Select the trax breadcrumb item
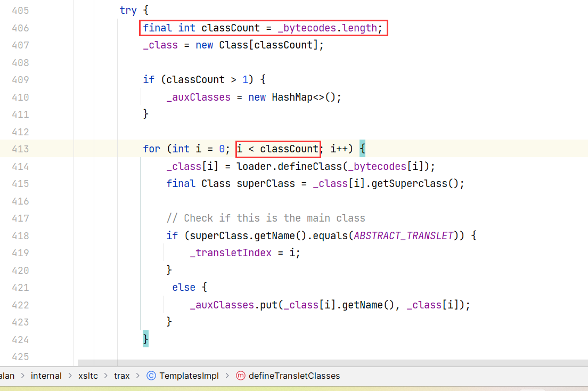Viewport: 588px width, 391px height. tap(121, 376)
